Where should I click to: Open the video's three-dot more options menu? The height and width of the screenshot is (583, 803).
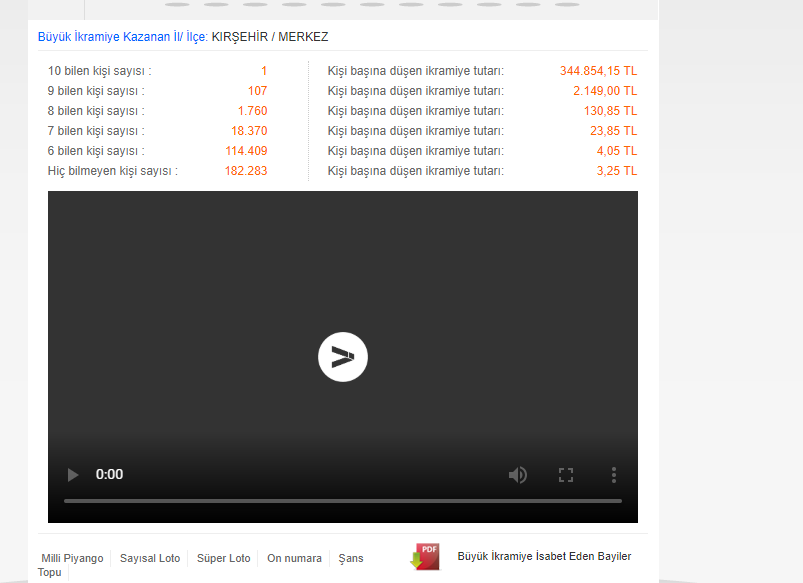coord(614,475)
